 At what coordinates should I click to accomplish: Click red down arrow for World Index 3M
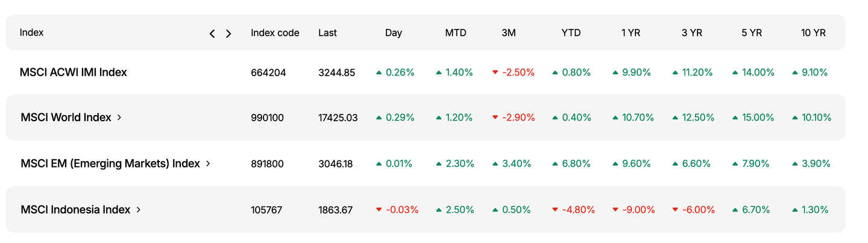(x=495, y=118)
